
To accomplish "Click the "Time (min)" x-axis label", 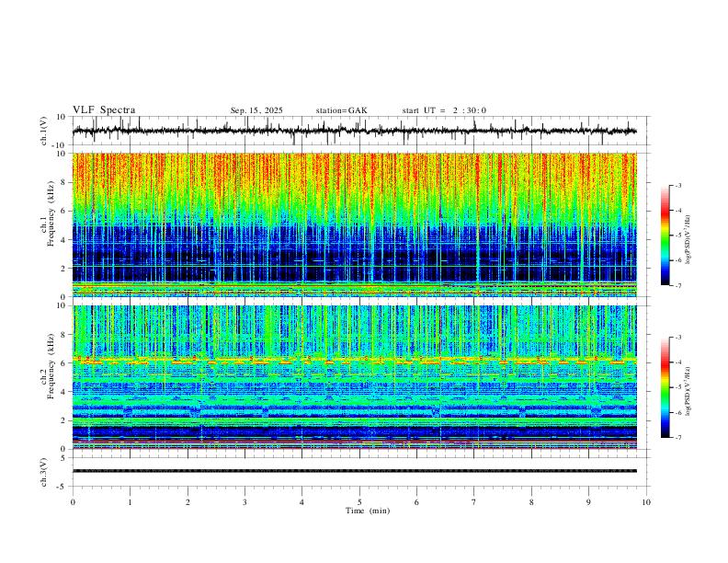I will [368, 511].
